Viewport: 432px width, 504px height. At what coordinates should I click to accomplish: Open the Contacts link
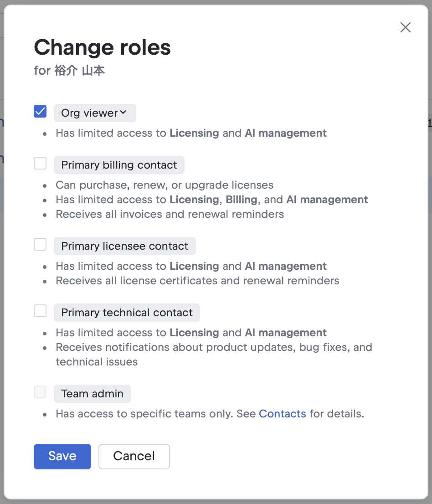[x=282, y=414]
